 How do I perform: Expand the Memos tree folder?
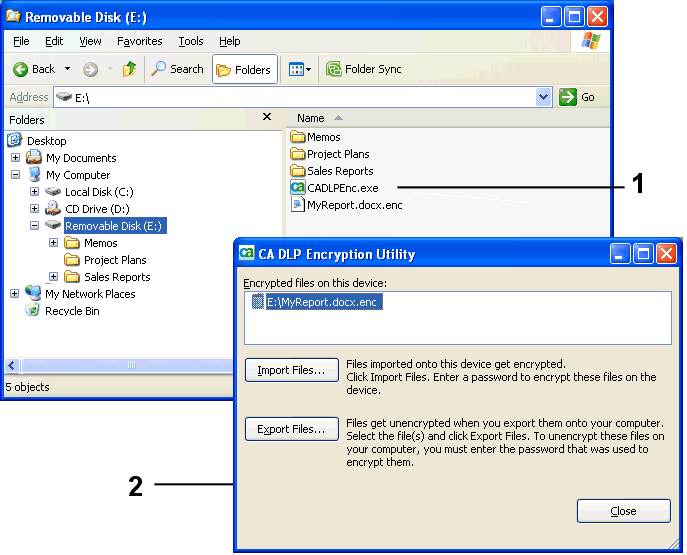53,243
